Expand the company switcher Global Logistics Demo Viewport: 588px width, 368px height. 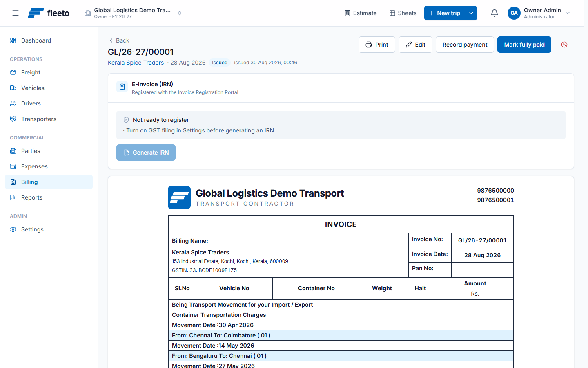134,13
